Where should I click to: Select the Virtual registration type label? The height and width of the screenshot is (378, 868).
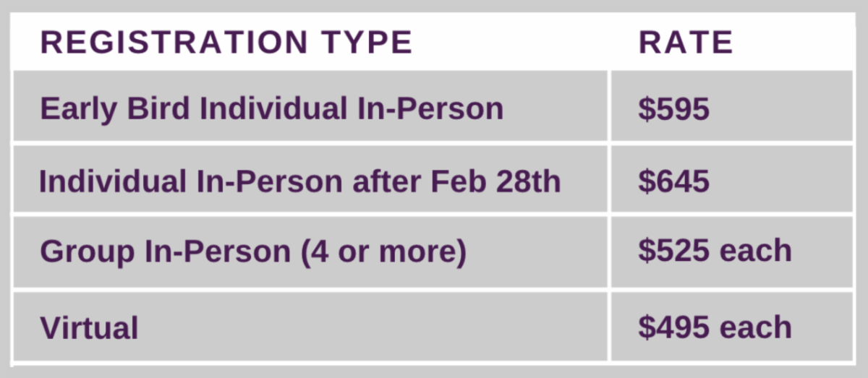pyautogui.click(x=89, y=328)
